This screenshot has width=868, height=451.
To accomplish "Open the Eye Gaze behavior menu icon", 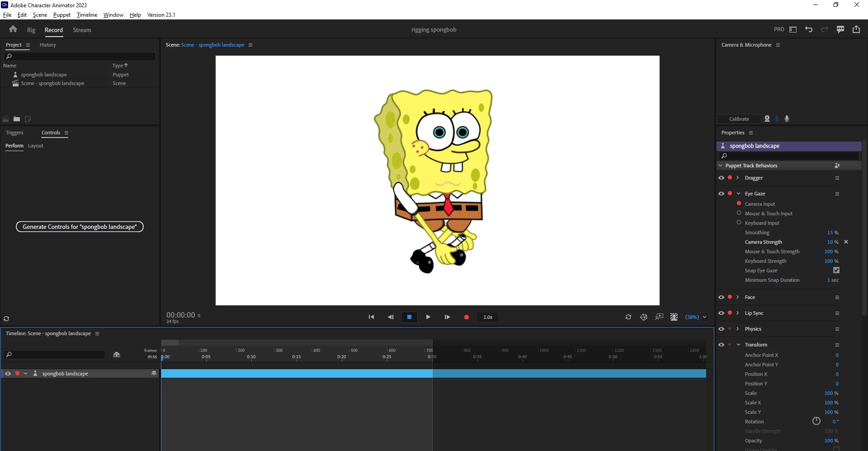I will coord(837,194).
